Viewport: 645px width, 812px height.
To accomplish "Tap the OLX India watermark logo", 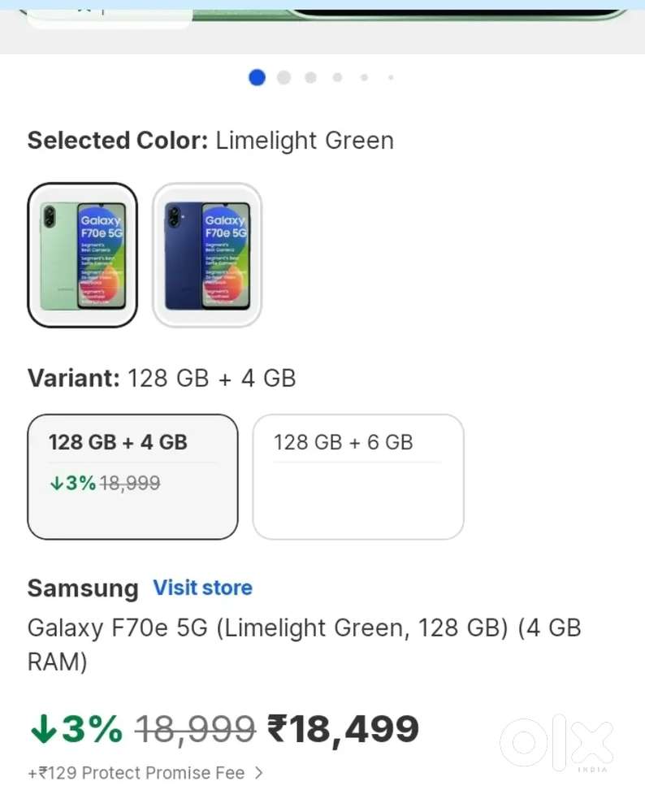I will (557, 743).
